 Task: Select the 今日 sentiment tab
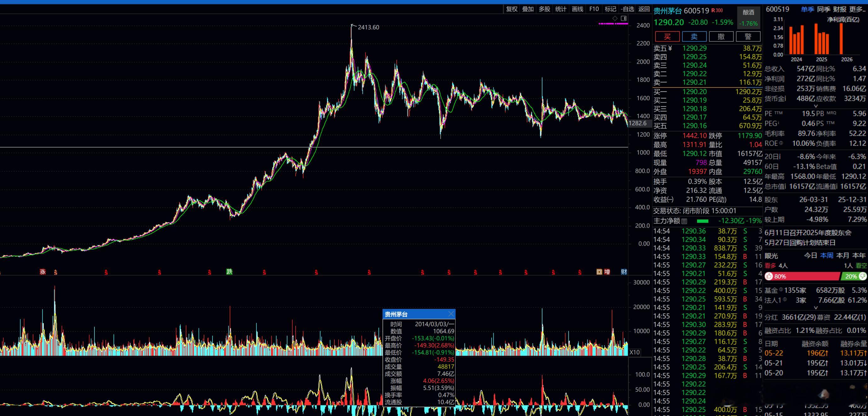tap(810, 255)
